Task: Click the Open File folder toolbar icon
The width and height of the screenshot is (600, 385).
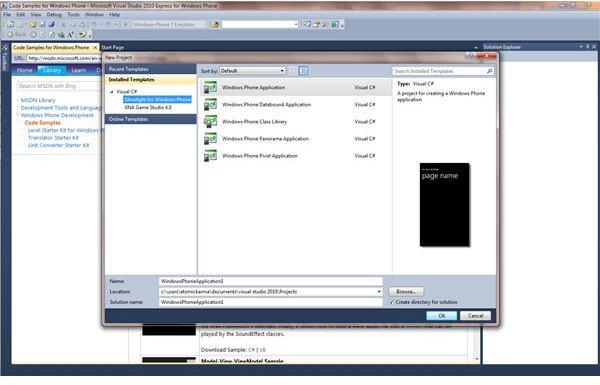Action: click(x=33, y=24)
